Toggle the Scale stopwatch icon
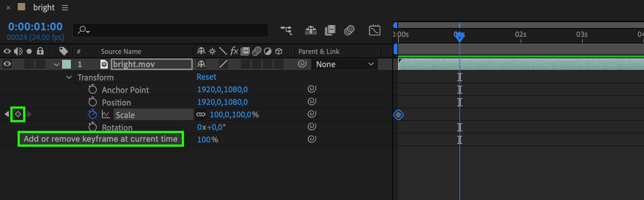This screenshot has width=644, height=200. click(92, 114)
